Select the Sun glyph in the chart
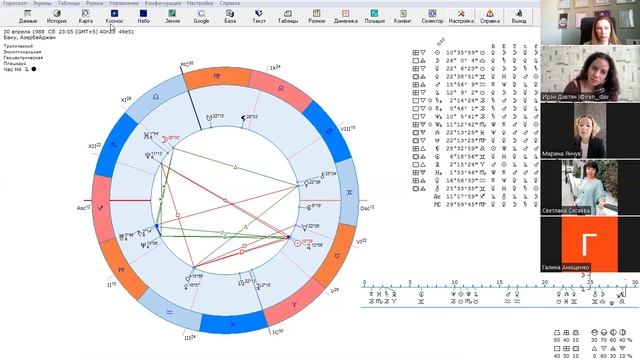 [x=297, y=243]
